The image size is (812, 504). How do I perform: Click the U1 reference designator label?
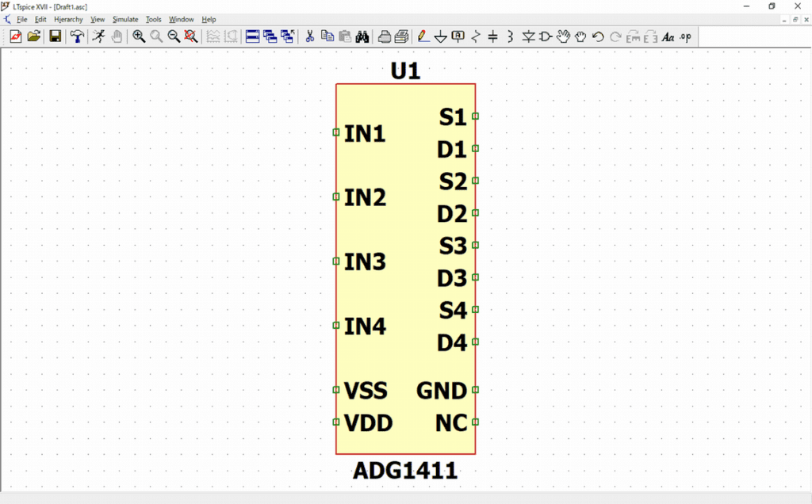pyautogui.click(x=405, y=71)
